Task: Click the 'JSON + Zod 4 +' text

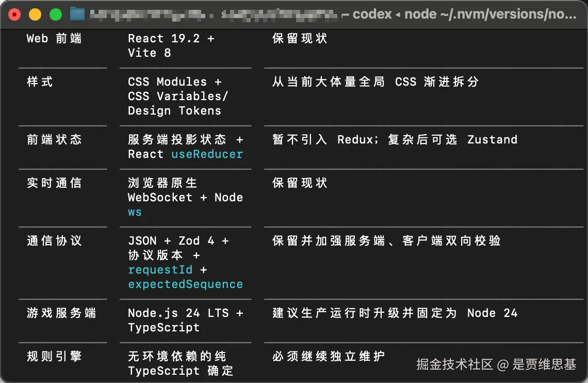Action: 178,241
